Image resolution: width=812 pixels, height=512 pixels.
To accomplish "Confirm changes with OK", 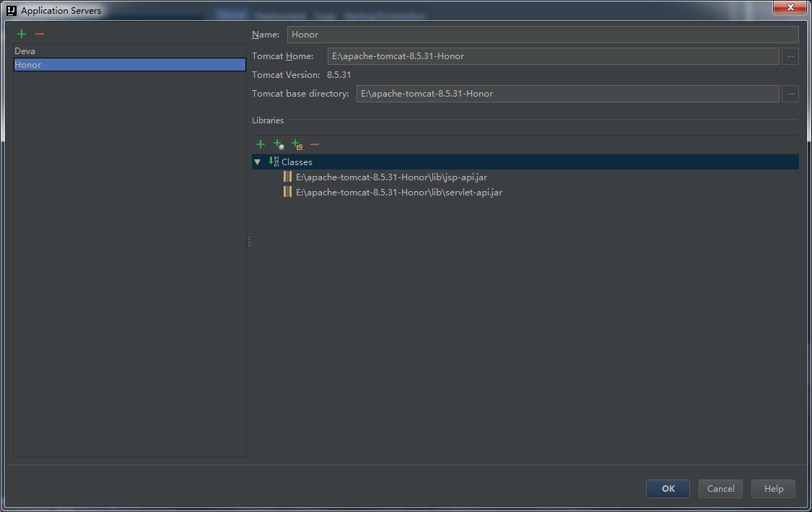I will 667,488.
